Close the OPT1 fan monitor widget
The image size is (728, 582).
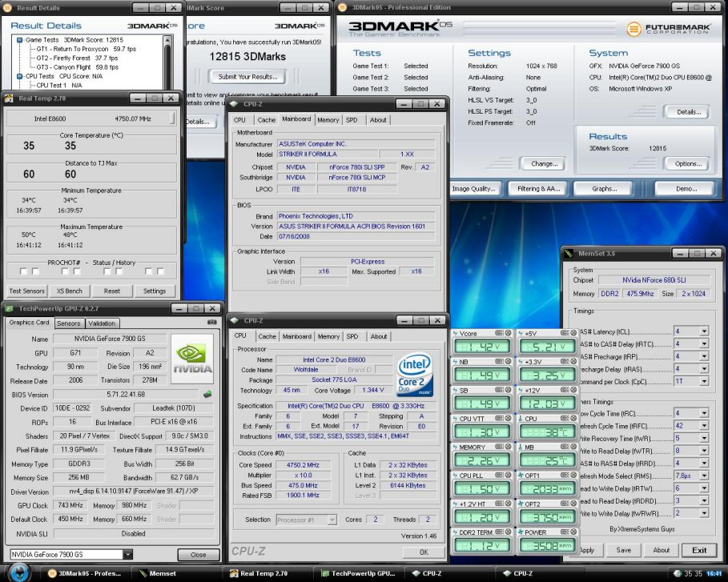[x=573, y=476]
